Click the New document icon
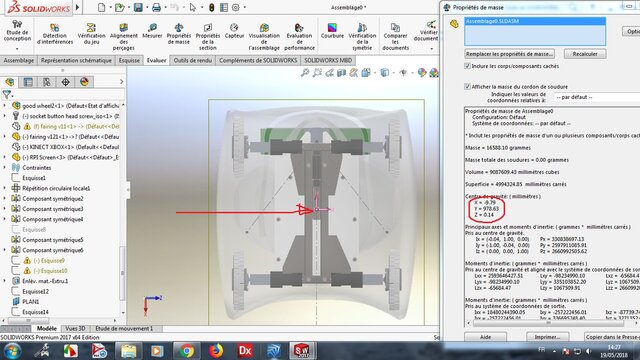 click(101, 7)
